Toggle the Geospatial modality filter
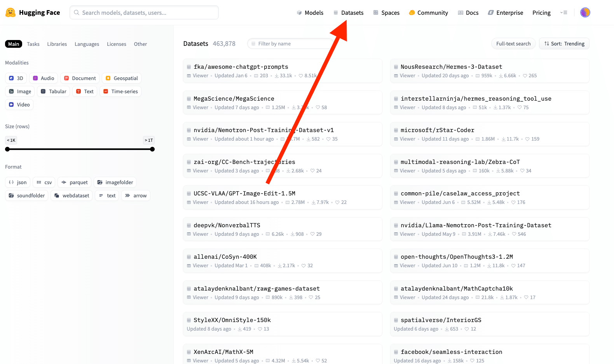Image resolution: width=614 pixels, height=364 pixels. pyautogui.click(x=121, y=78)
